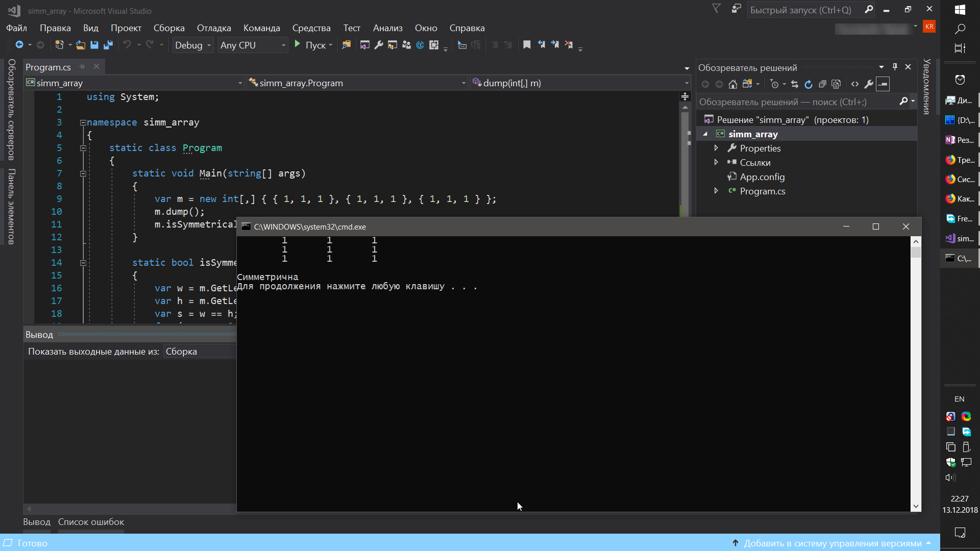The image size is (980, 551).
Task: Click Добавить в систему управления версиями
Action: [832, 543]
